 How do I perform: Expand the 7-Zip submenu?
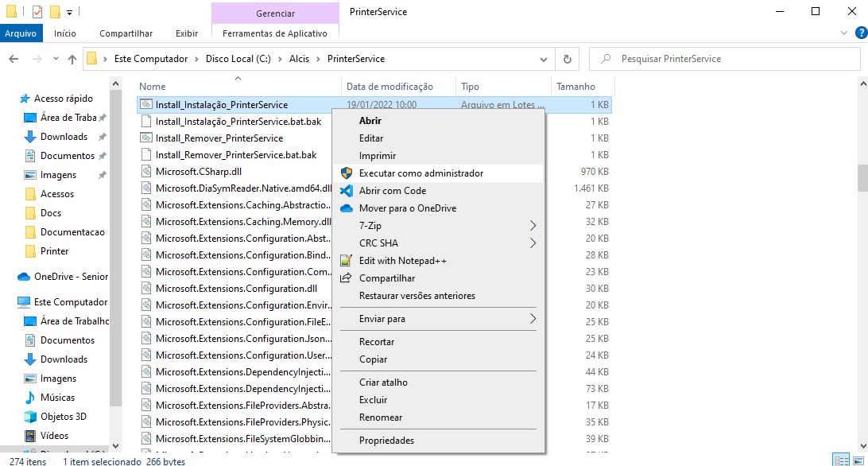(533, 226)
